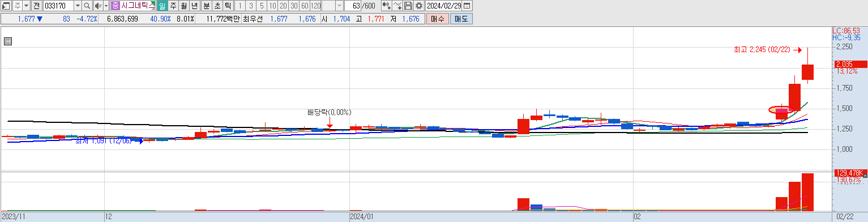Click the candlestick chart type icon

coord(386,6)
